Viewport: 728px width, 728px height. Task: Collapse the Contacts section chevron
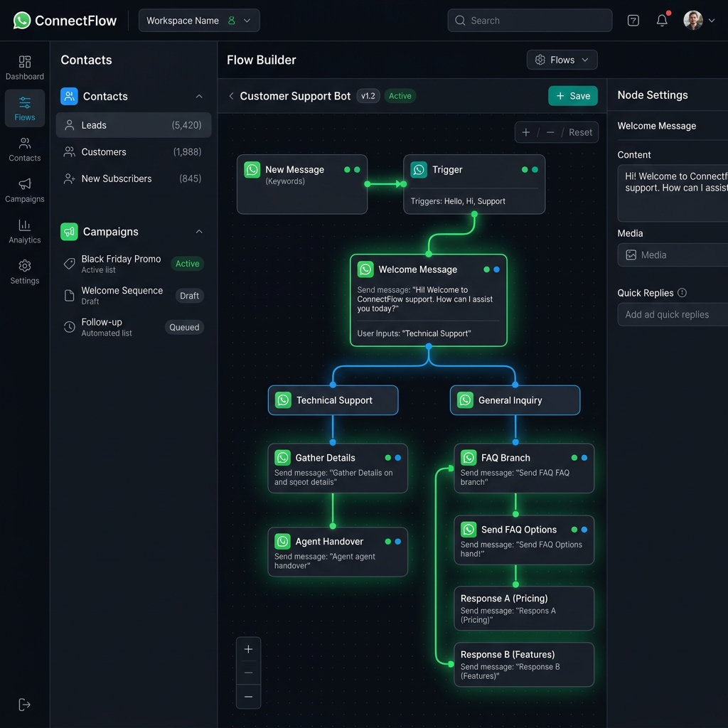pos(199,96)
